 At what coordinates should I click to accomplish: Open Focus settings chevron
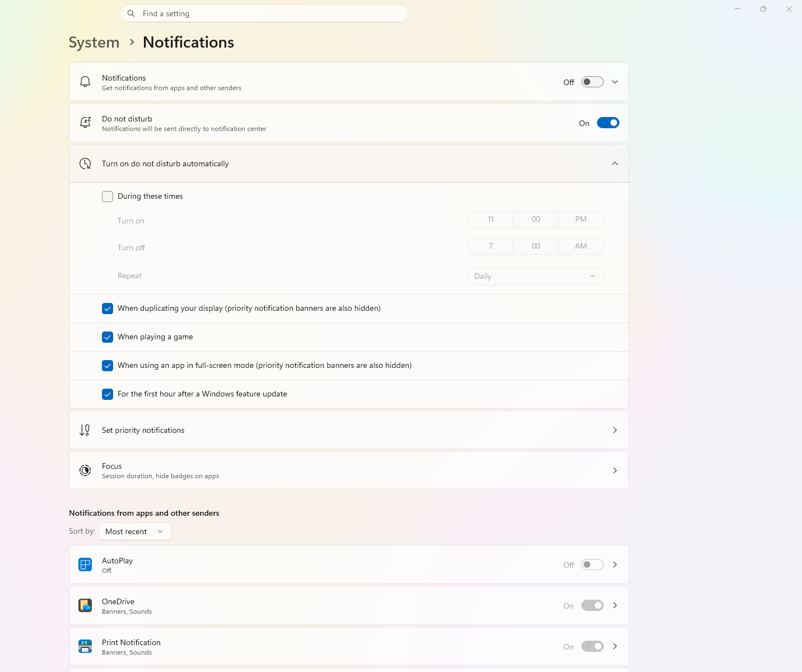pos(615,470)
